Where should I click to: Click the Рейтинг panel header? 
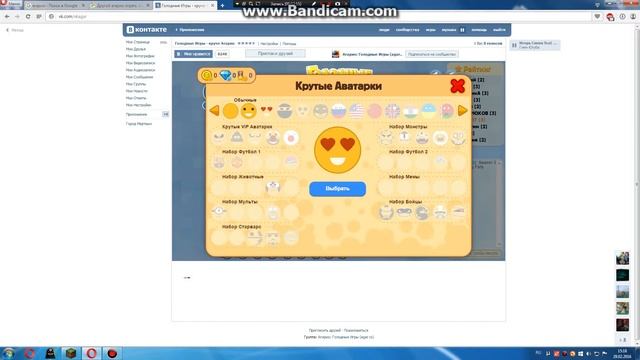473,69
